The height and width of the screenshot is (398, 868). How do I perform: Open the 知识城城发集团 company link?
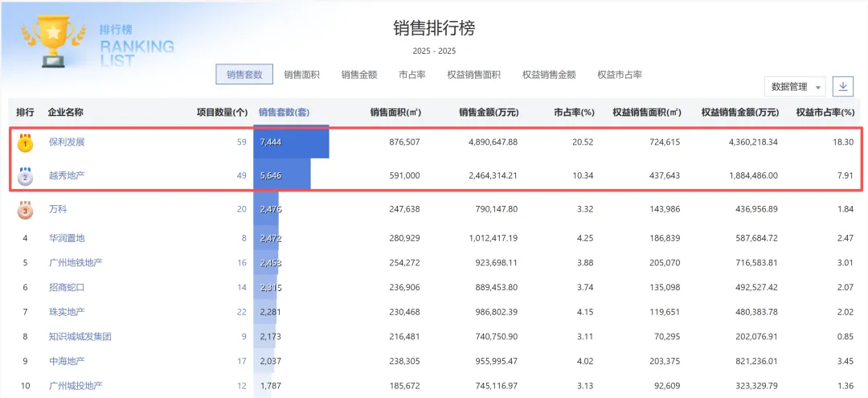(80, 337)
